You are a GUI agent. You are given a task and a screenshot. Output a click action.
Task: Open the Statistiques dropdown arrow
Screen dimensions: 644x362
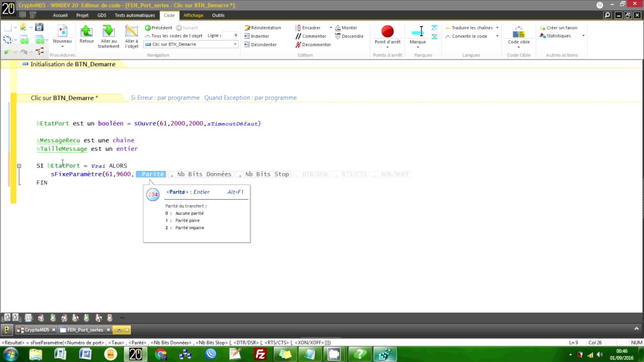click(583, 36)
